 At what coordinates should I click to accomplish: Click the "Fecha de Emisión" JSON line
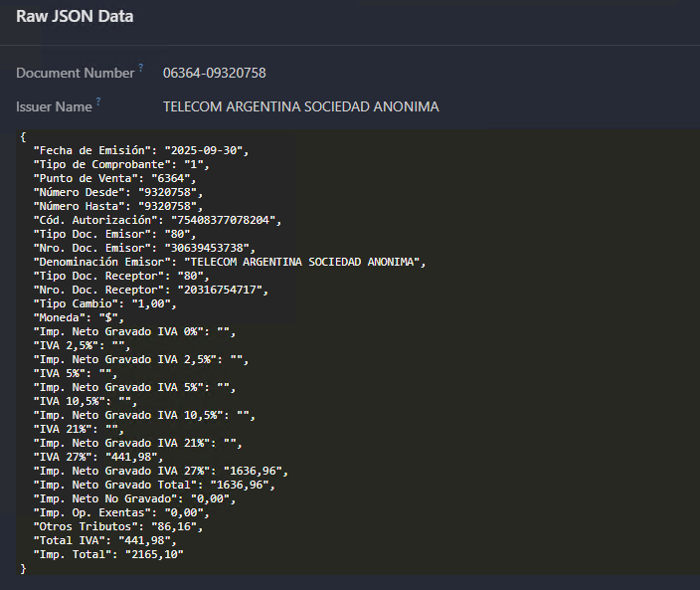tap(139, 150)
